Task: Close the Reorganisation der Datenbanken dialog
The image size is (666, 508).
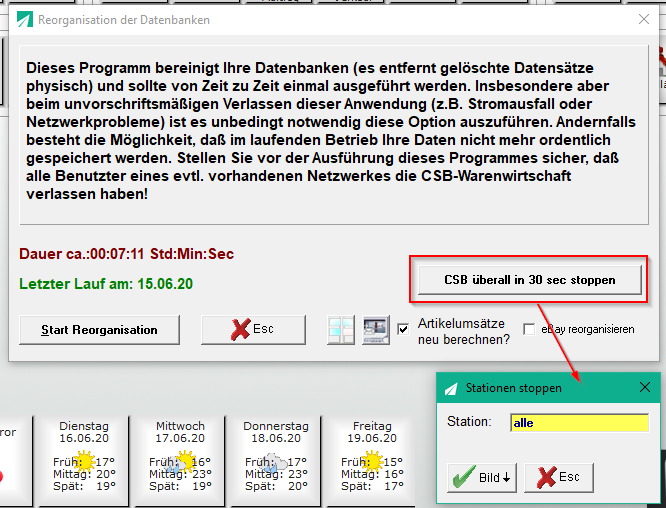Action: click(644, 19)
